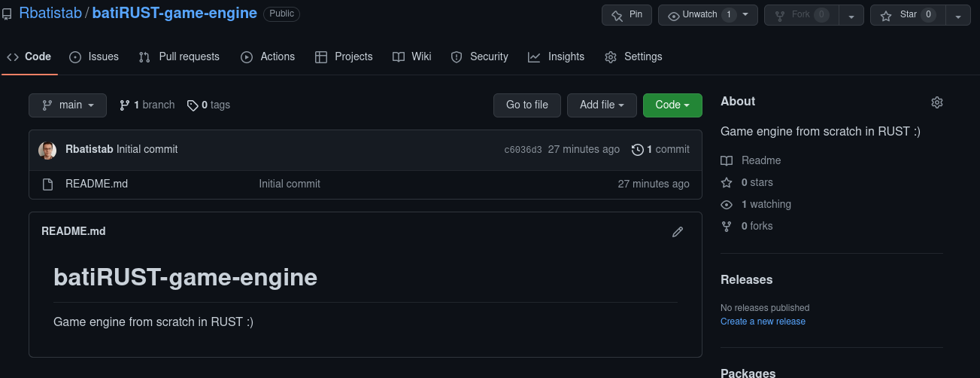View the Insights tab

tap(557, 56)
